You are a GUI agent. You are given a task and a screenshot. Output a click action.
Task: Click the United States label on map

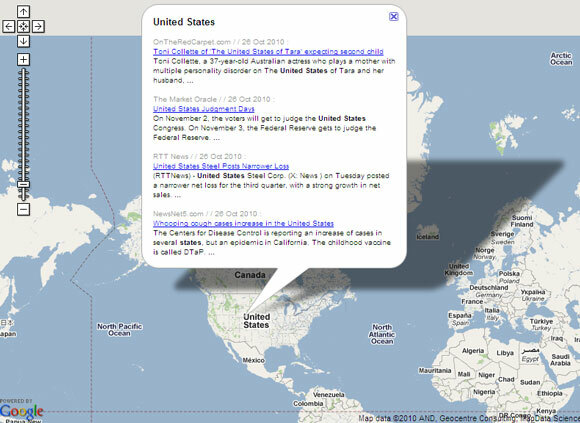click(256, 321)
